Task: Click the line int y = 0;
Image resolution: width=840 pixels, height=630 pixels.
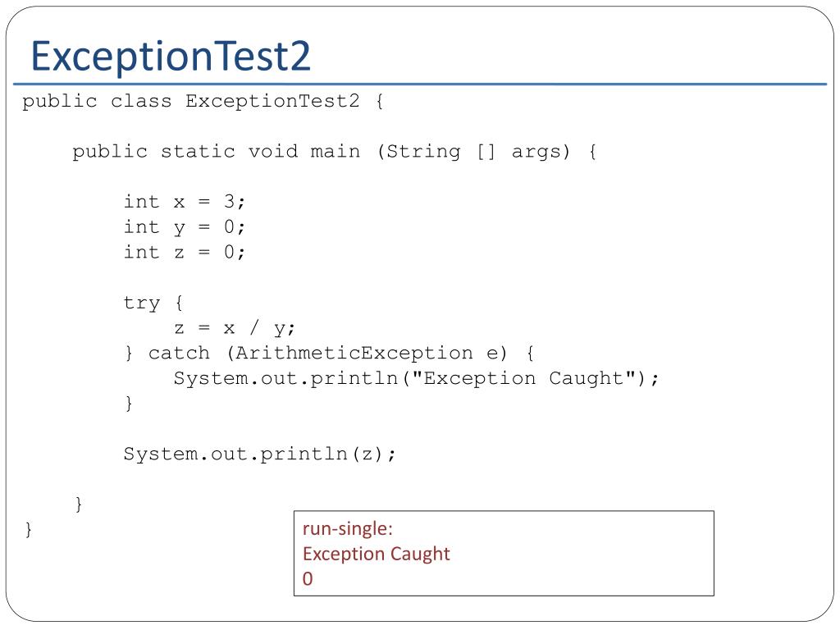Action: (x=185, y=227)
